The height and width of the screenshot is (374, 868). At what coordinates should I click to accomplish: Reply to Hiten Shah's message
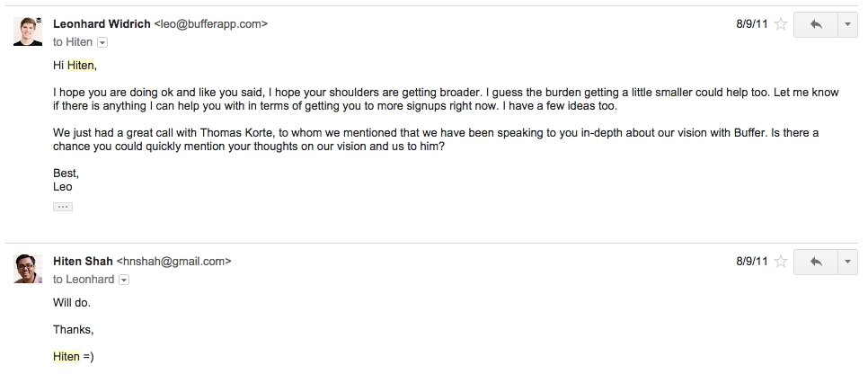pos(815,262)
